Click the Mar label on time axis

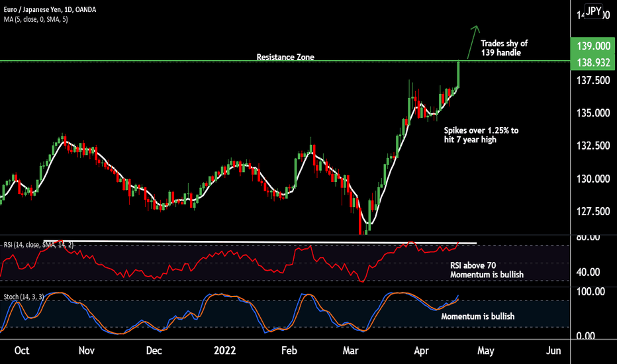351,351
